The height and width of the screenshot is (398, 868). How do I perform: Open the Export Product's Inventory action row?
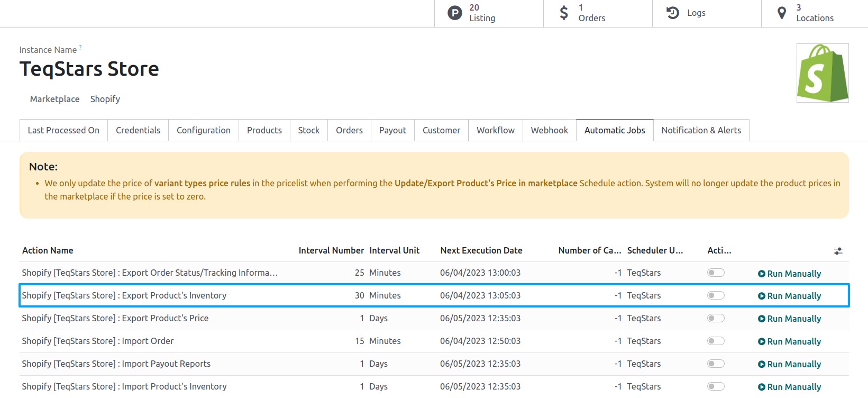[434, 295]
